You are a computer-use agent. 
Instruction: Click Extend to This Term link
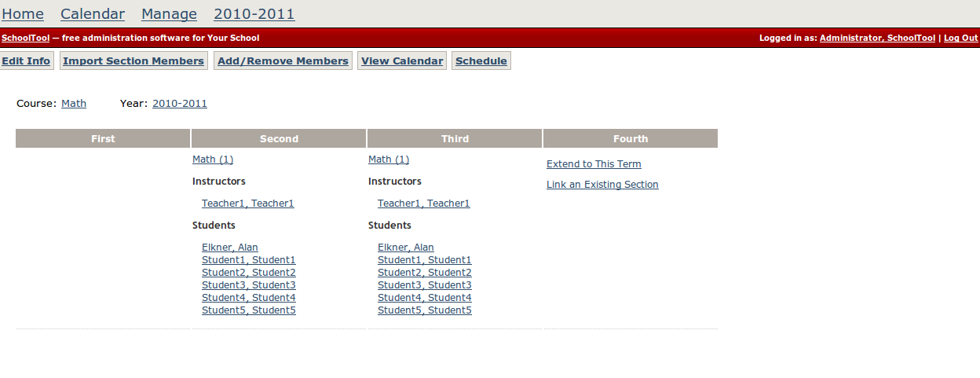point(594,164)
